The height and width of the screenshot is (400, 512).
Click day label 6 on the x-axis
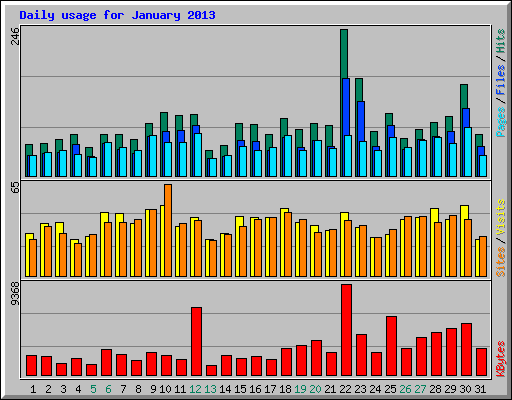coord(108,389)
